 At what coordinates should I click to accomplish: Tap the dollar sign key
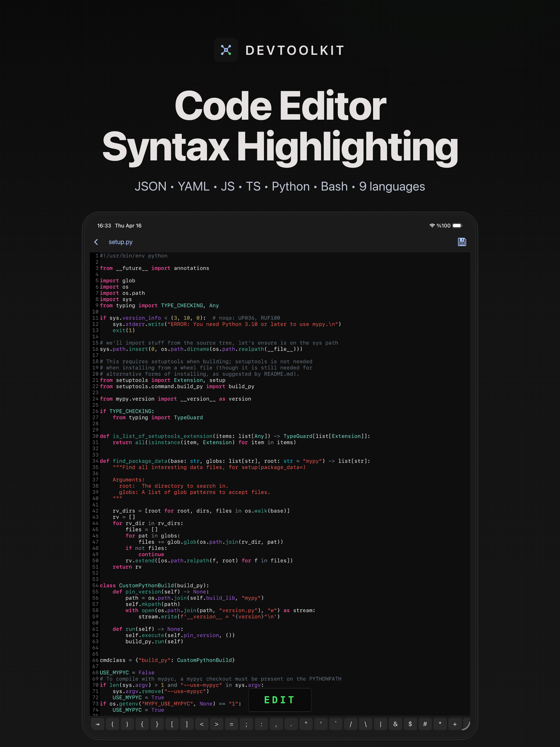coord(410,724)
